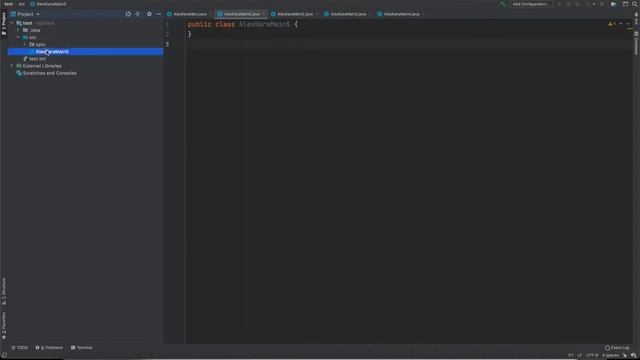Collapse the test project root node

[12, 23]
